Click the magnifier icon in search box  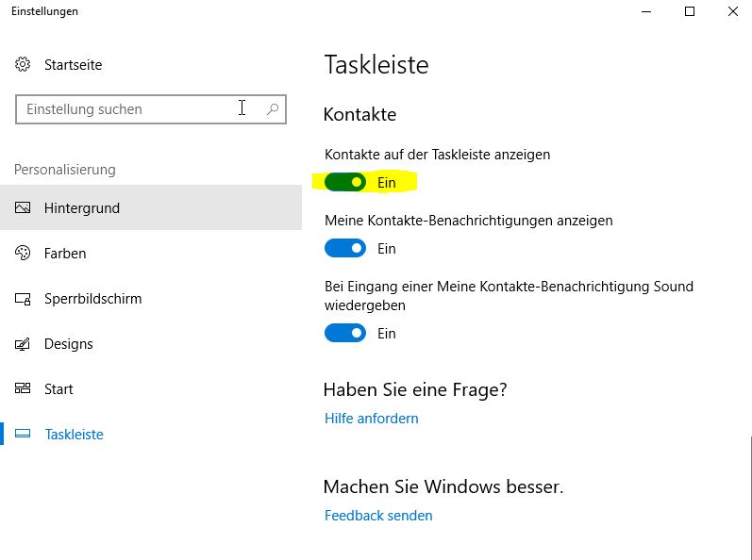(x=273, y=109)
